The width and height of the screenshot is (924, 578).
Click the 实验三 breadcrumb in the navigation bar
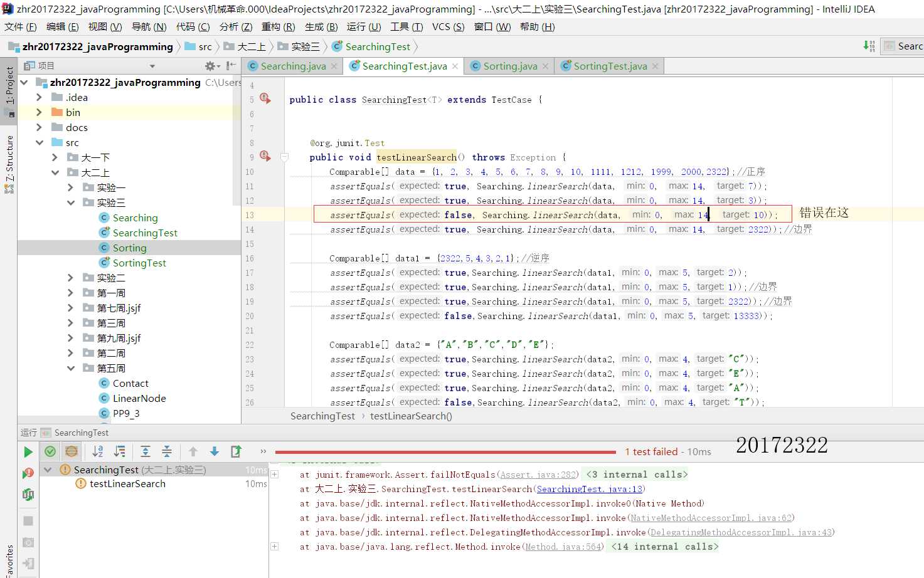click(x=299, y=46)
